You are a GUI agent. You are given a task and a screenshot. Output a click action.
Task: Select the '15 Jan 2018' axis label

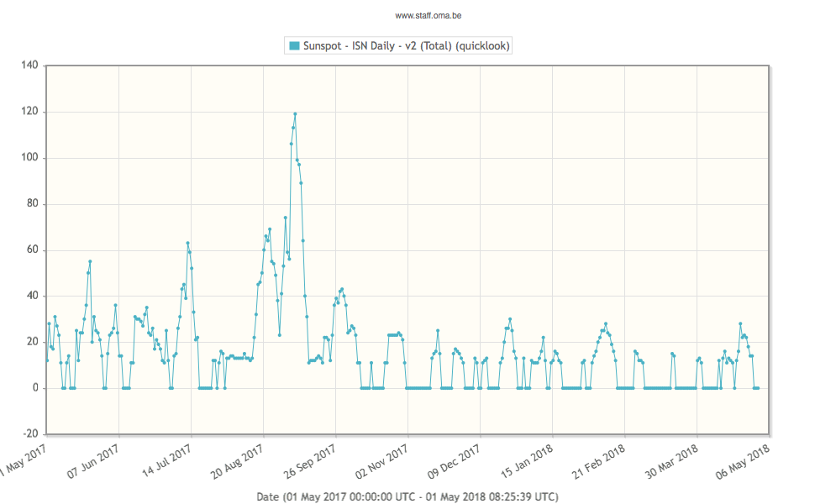(x=527, y=463)
